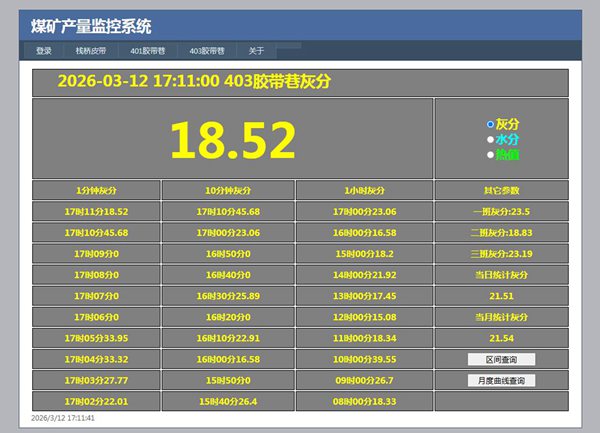Click the 一班灰分:23.5 cell

(501, 211)
